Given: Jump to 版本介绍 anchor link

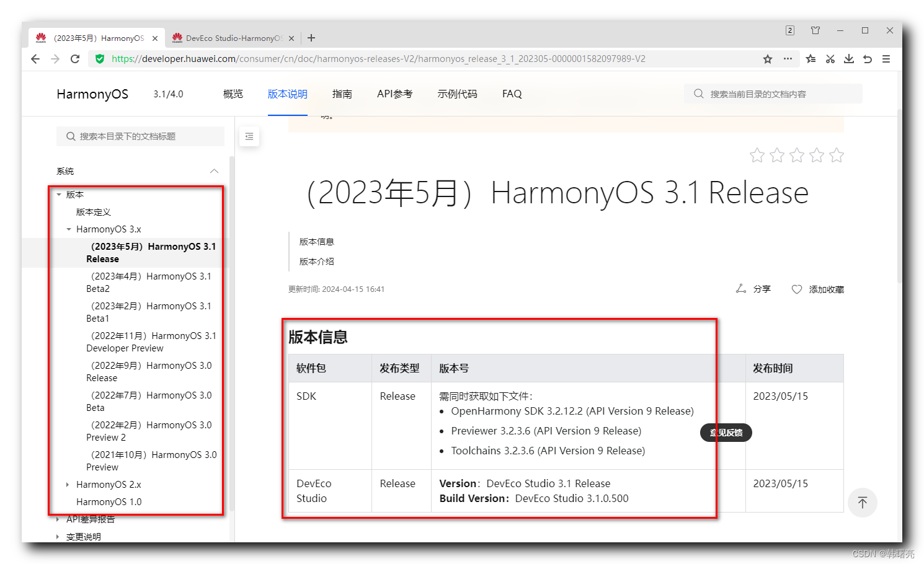Looking at the screenshot, I should click(317, 262).
